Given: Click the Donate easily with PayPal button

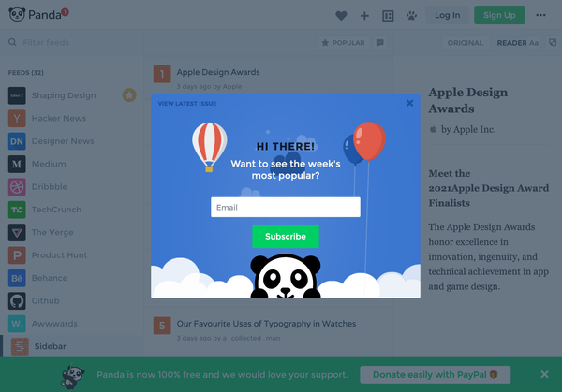Looking at the screenshot, I should pos(436,375).
